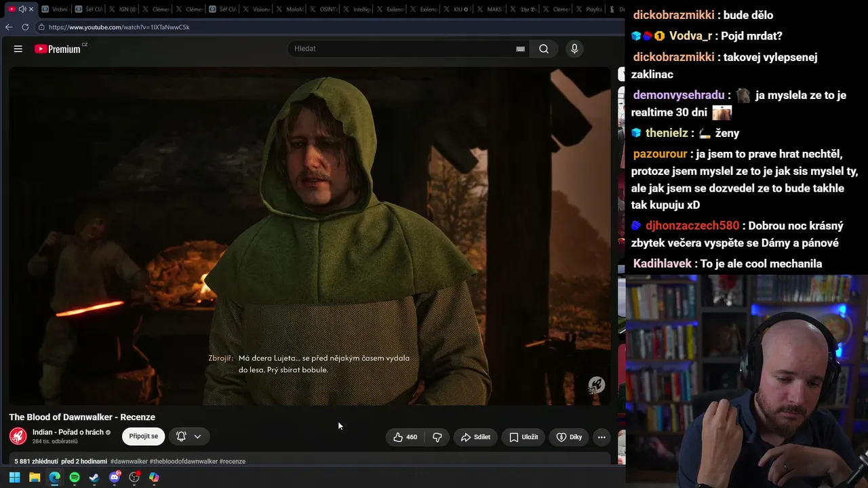Share the video via Sdílet
This screenshot has height=488, width=868.
pyautogui.click(x=475, y=437)
